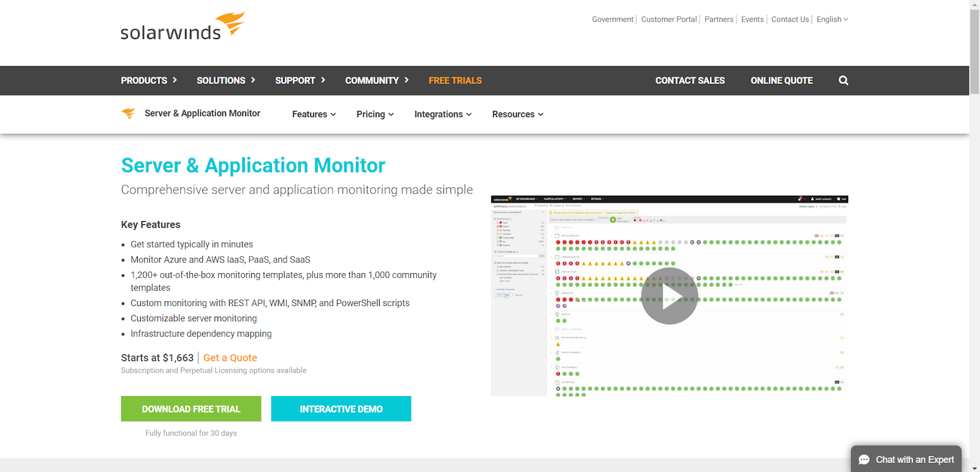This screenshot has width=980, height=472.
Task: Click 'Customizable server monitoring' bullet text
Action: (x=194, y=318)
